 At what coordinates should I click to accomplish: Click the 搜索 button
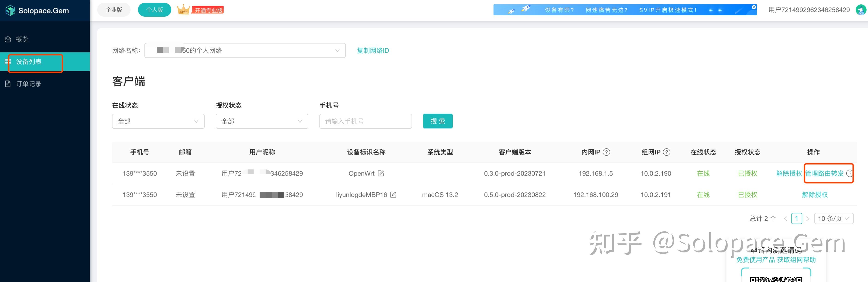pyautogui.click(x=437, y=121)
